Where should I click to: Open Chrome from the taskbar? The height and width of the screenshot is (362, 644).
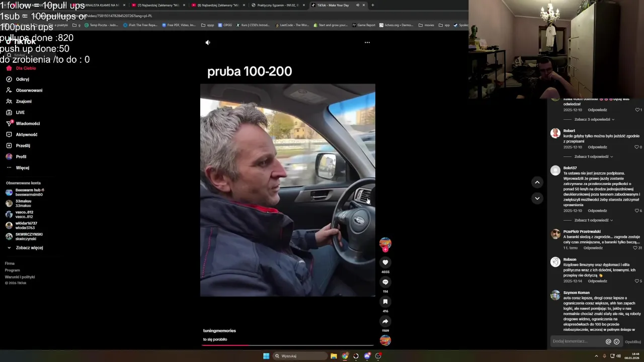tap(345, 356)
